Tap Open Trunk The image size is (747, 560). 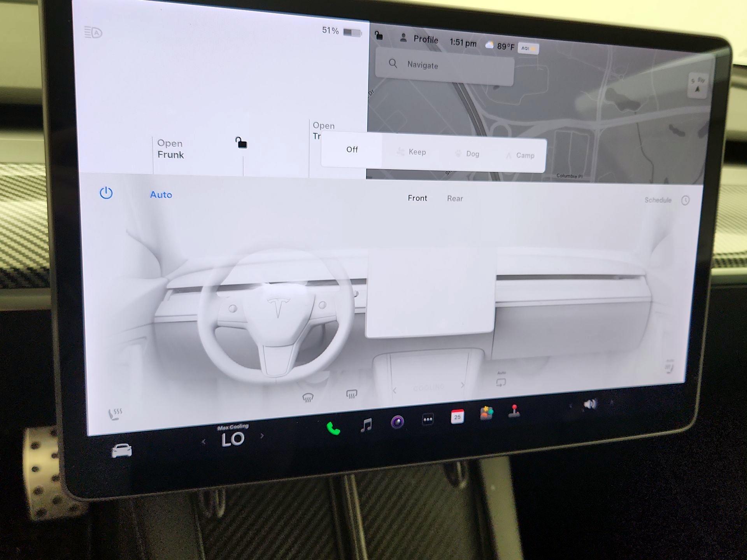[x=323, y=130]
